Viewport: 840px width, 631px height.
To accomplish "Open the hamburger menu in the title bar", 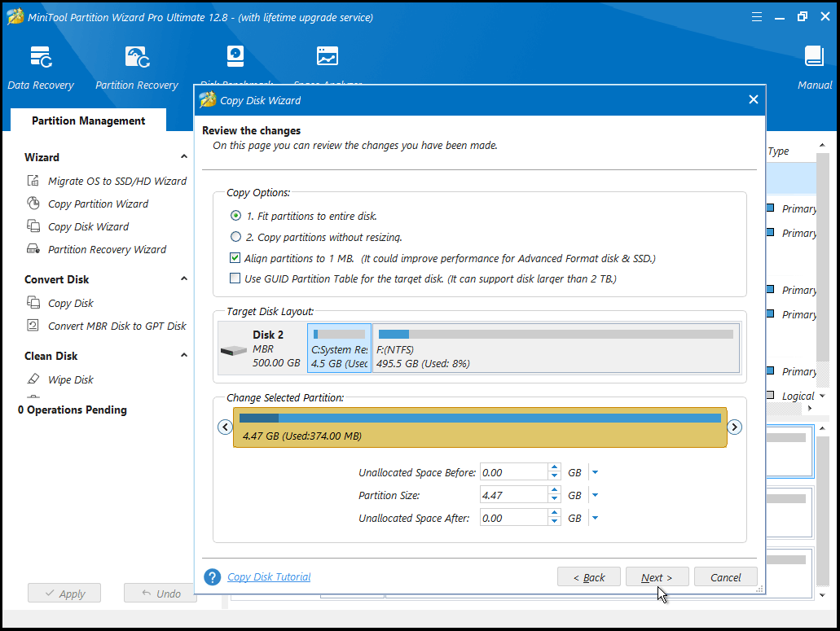I will click(x=756, y=15).
